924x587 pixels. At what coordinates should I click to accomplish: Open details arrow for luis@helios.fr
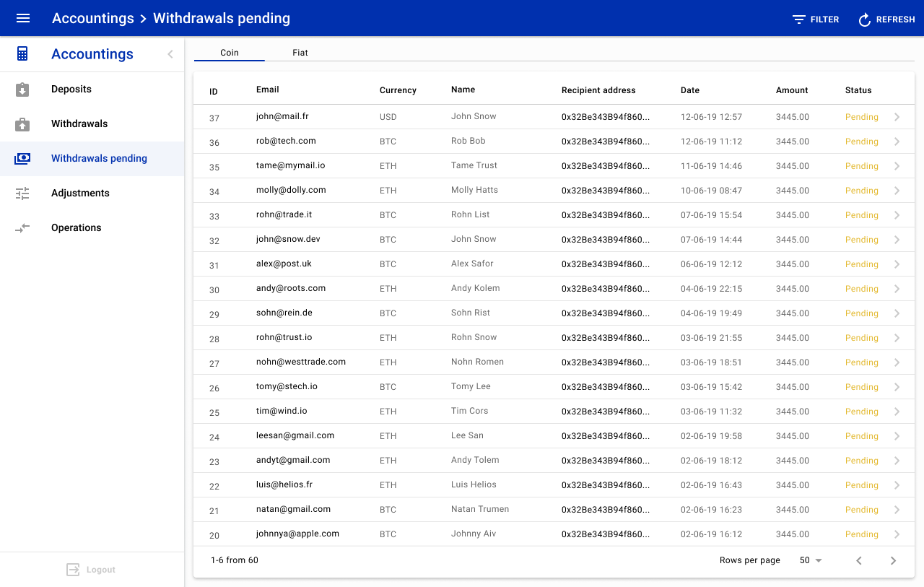[x=897, y=485]
